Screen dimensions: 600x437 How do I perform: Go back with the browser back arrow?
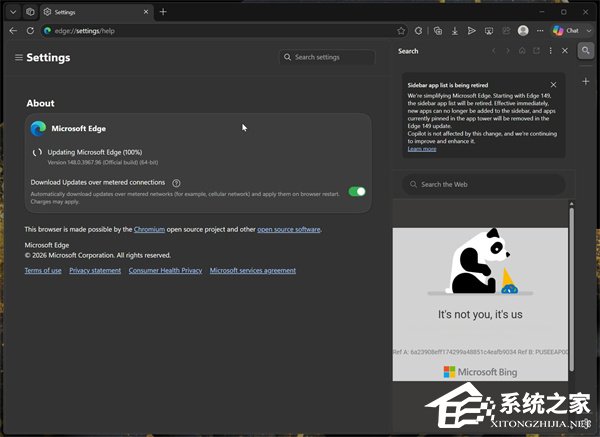[x=13, y=31]
